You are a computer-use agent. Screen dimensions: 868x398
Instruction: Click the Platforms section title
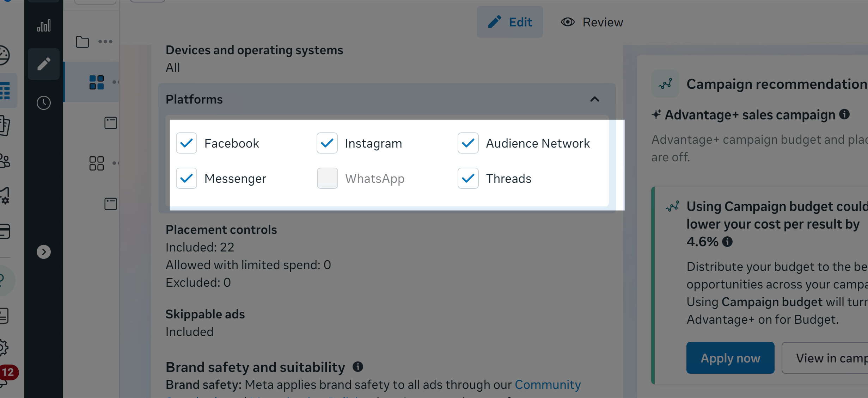point(194,99)
